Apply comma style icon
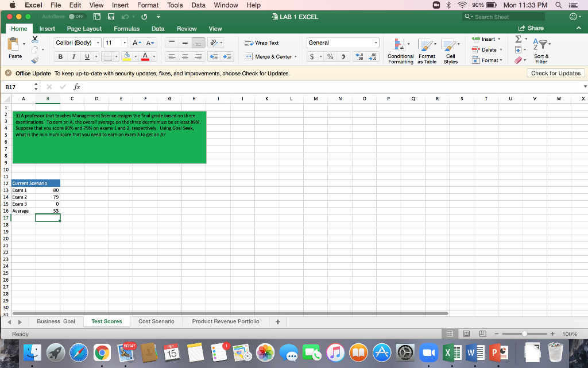The width and height of the screenshot is (588, 368). [x=343, y=57]
